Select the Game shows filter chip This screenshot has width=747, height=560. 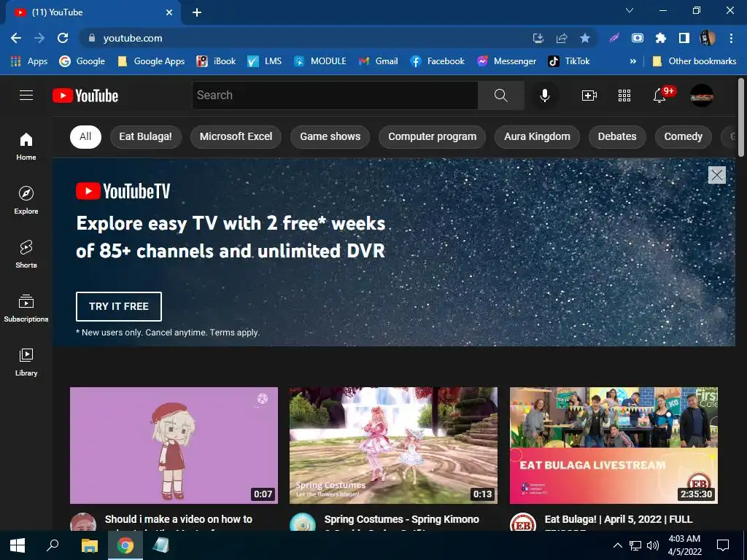click(x=330, y=136)
